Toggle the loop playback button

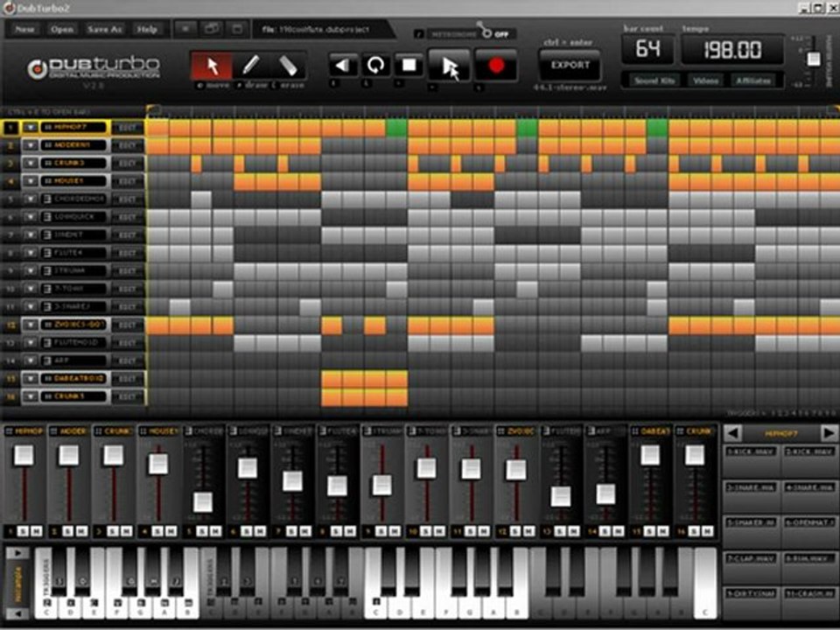375,66
